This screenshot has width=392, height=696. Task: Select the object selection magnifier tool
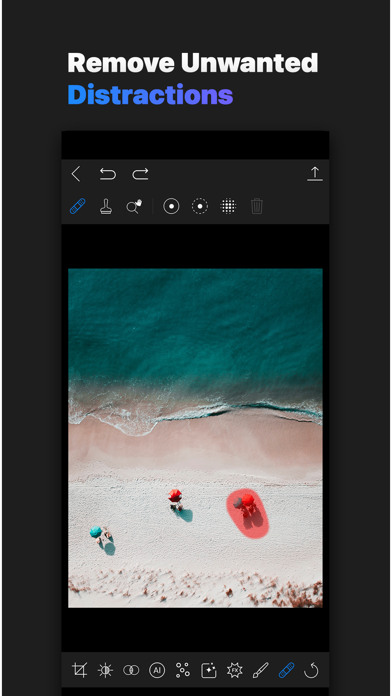(x=134, y=206)
